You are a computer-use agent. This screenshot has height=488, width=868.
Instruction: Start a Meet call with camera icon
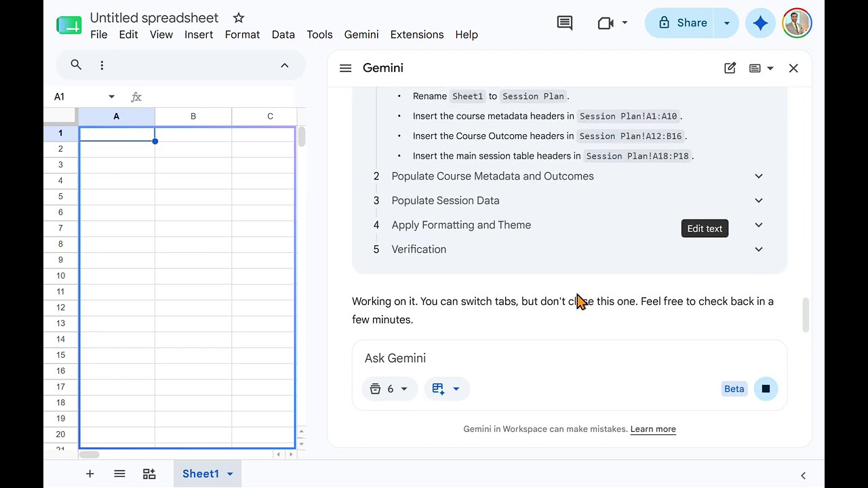click(606, 23)
